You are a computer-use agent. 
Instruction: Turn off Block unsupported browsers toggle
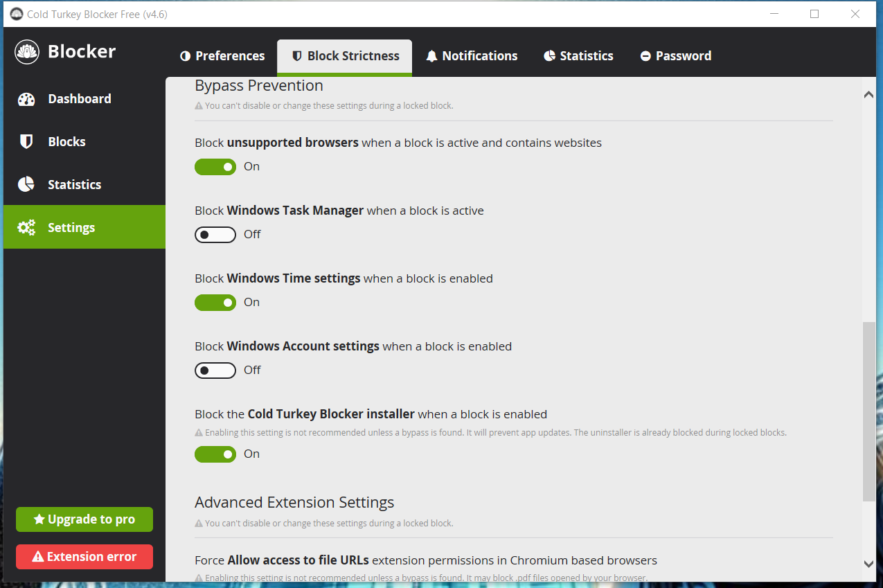point(215,167)
